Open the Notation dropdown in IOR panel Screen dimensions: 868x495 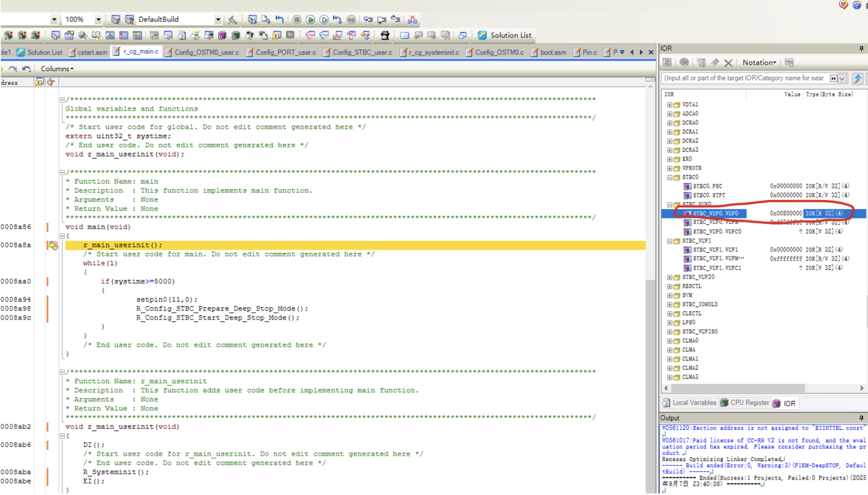tap(759, 62)
